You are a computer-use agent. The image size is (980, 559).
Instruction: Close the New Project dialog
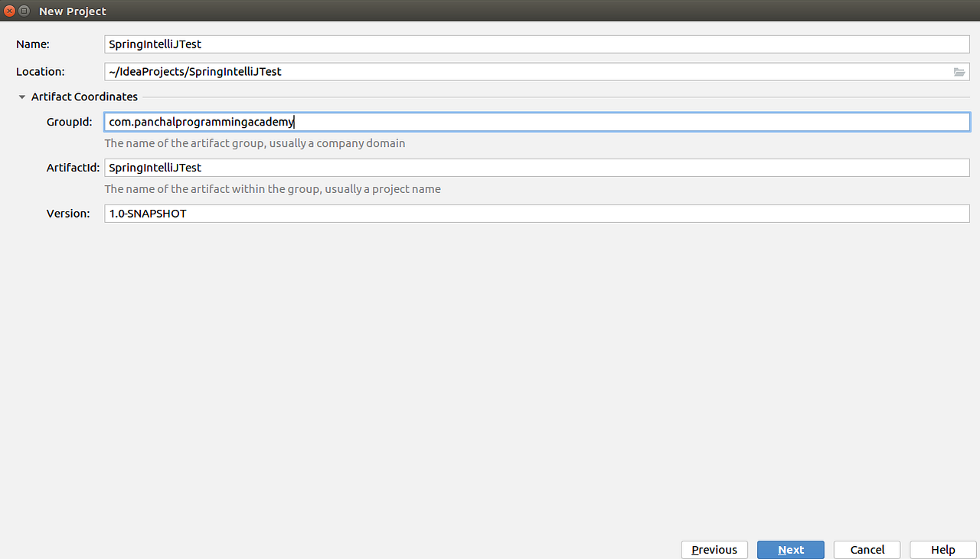(8, 11)
